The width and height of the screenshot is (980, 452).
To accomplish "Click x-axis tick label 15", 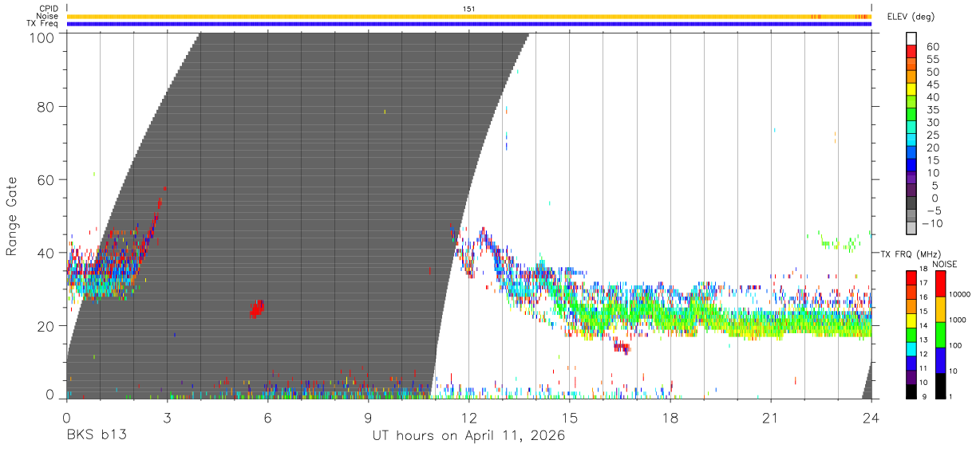I will [x=569, y=417].
